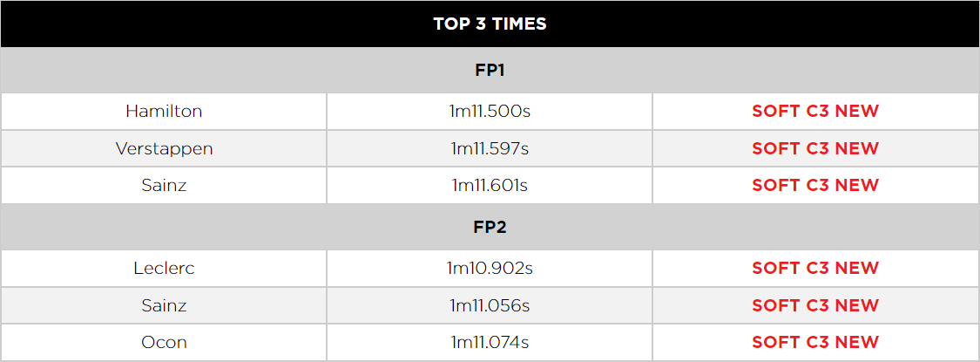Select the 1m11.597s lap time
Screen dimensions: 980x362
click(x=490, y=148)
